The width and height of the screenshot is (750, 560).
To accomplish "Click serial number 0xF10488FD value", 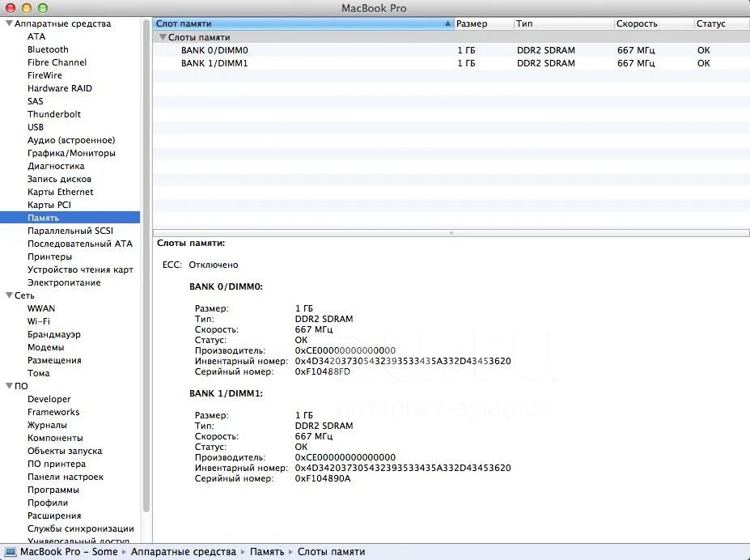I will (322, 371).
